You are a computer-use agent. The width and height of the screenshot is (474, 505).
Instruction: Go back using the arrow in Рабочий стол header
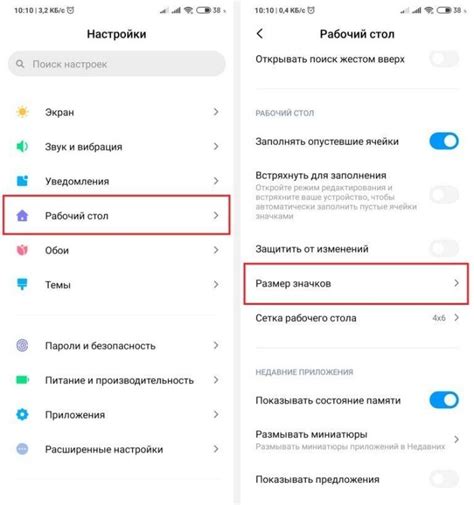pos(260,34)
